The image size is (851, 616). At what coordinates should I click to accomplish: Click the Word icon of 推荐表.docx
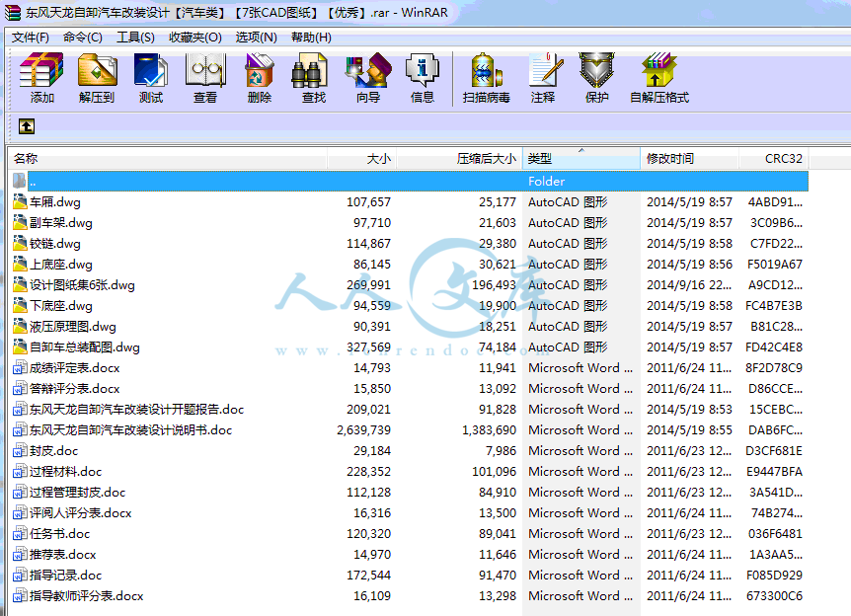(20, 554)
